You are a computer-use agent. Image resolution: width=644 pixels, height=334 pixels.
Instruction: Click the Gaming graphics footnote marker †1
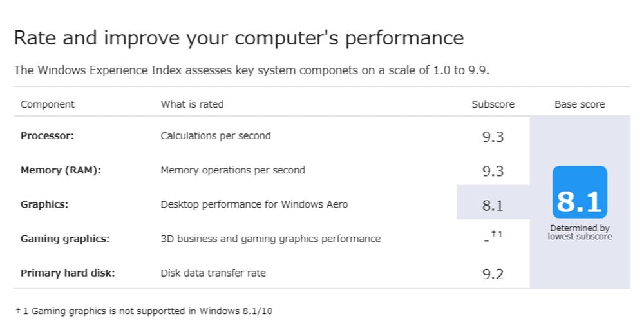tap(496, 235)
